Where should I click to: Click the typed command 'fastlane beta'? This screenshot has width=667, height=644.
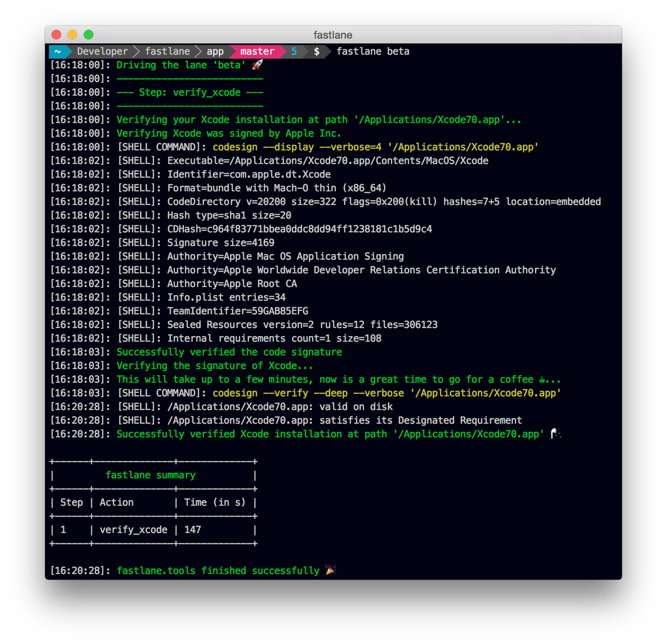click(x=373, y=51)
